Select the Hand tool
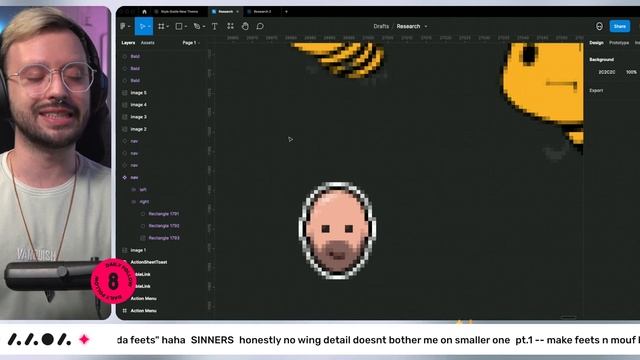The width and height of the screenshot is (640, 360). (245, 26)
